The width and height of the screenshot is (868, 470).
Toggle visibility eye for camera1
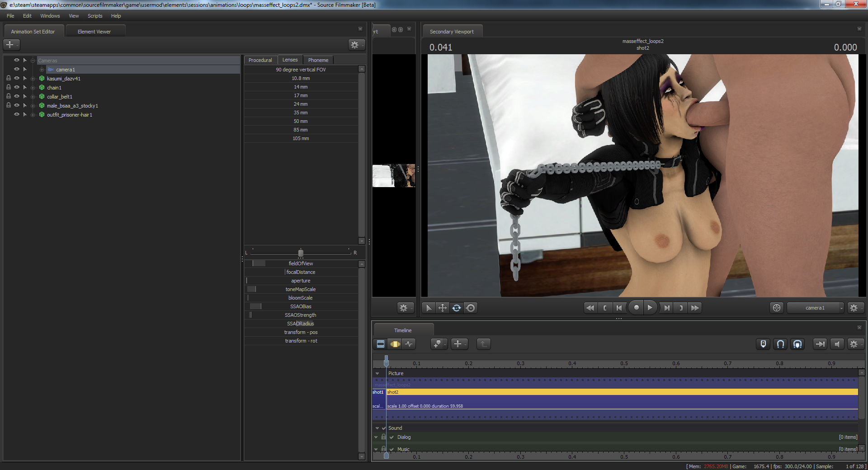[17, 69]
